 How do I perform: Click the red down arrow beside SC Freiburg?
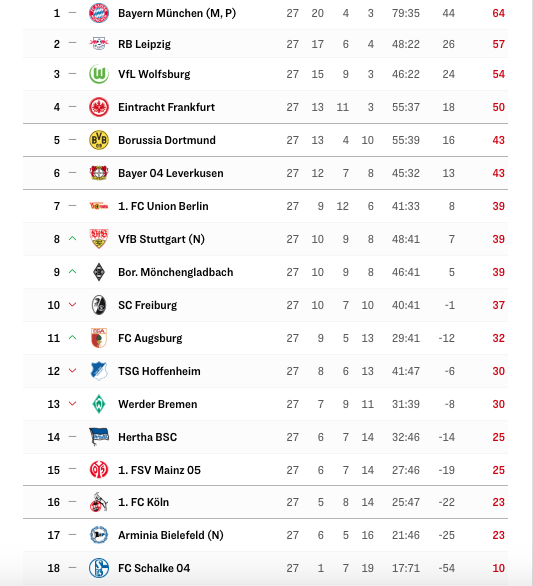73,305
